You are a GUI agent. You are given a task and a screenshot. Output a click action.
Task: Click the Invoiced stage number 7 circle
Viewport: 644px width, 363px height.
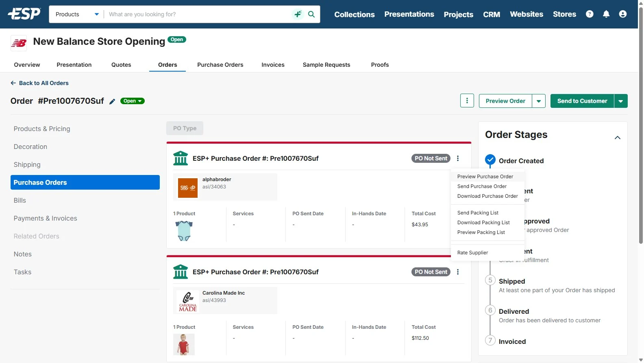490,341
